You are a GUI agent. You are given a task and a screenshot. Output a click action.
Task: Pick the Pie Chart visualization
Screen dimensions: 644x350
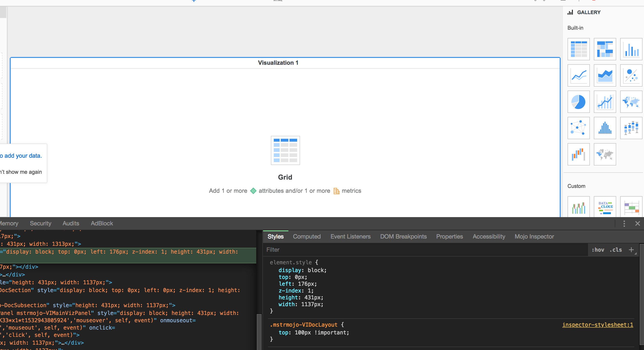(x=578, y=102)
